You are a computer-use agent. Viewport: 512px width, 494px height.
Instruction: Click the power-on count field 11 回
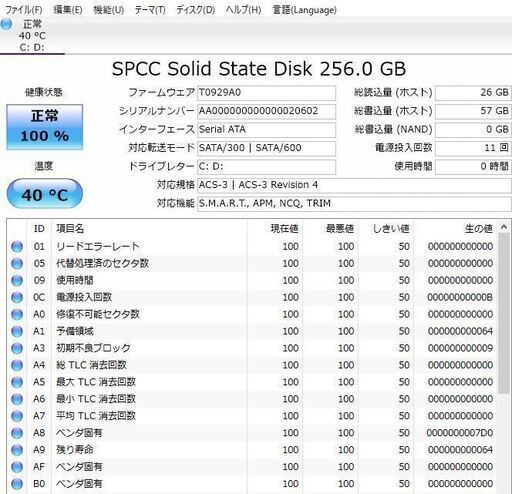pos(473,148)
